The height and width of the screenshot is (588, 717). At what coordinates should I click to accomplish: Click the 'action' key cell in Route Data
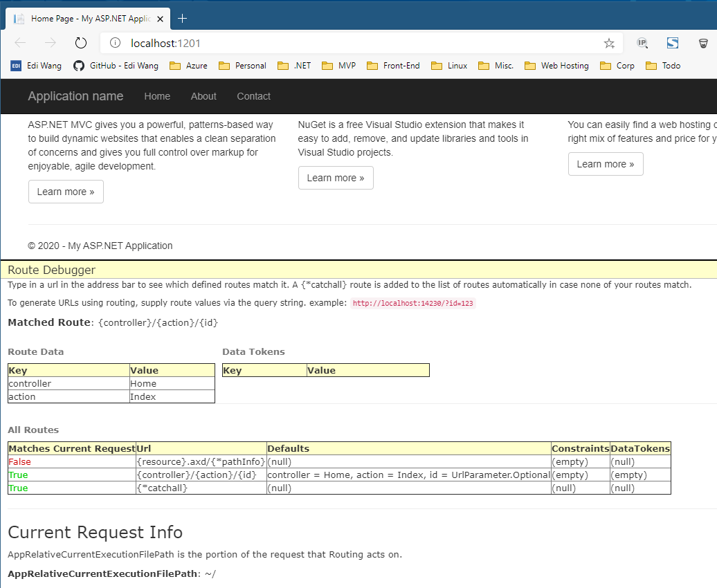[69, 397]
